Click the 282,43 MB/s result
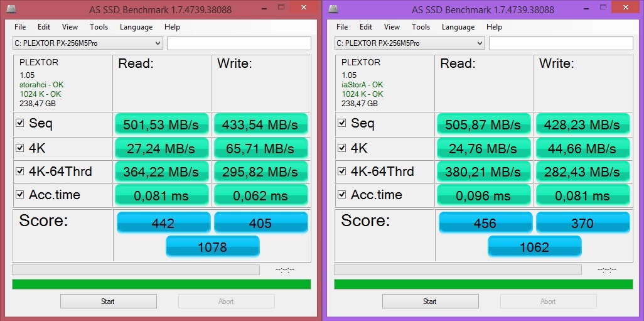644x321 pixels. pyautogui.click(x=583, y=171)
